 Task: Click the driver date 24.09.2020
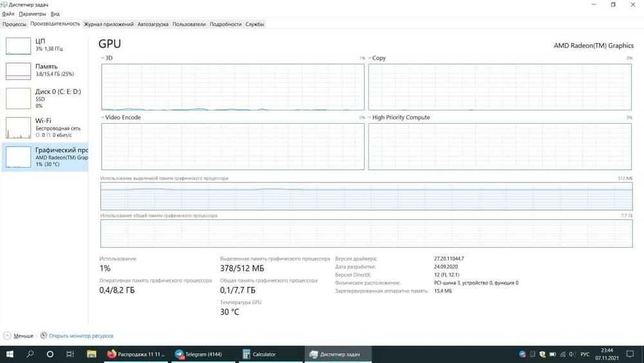tap(446, 267)
